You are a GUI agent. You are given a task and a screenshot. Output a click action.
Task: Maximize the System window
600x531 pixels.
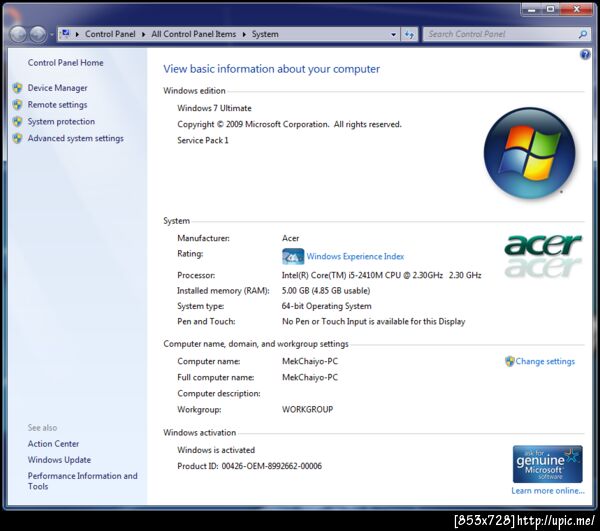(x=550, y=9)
